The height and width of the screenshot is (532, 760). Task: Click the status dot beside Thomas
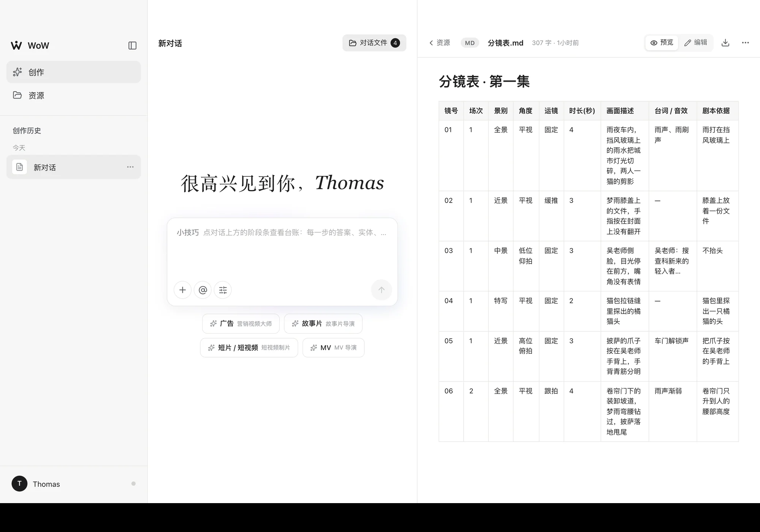(x=133, y=484)
